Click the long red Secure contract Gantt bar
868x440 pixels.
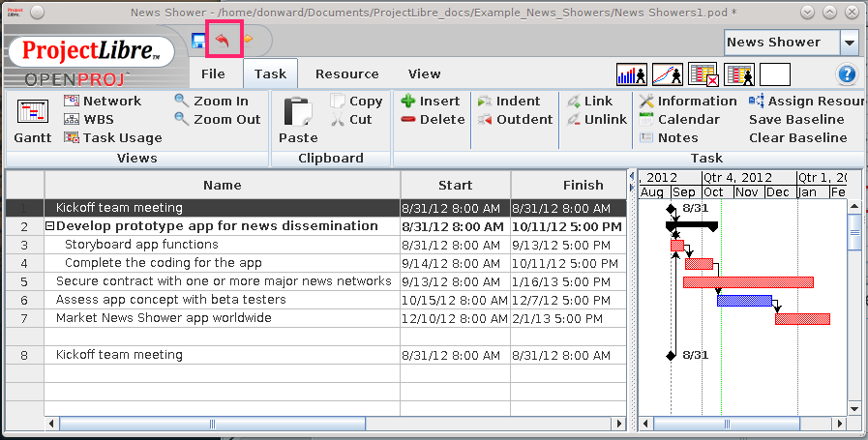748,282
